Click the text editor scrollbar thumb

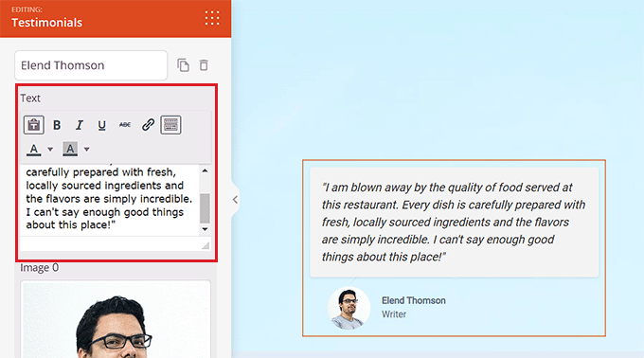pyautogui.click(x=205, y=207)
